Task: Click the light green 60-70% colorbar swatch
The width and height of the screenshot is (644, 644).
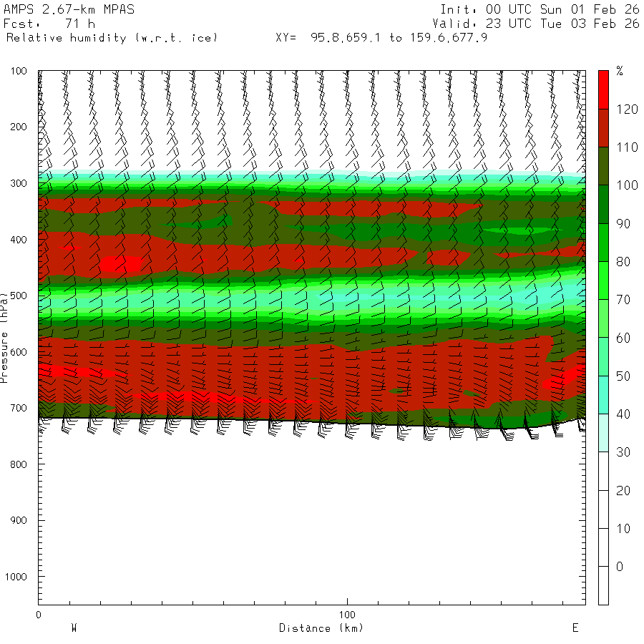Action: [603, 318]
